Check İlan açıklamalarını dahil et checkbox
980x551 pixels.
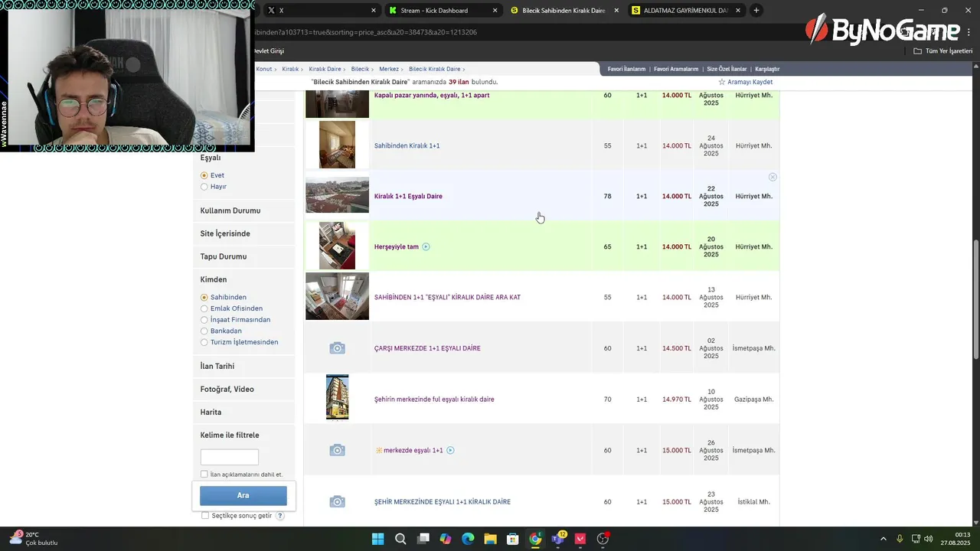pos(204,474)
